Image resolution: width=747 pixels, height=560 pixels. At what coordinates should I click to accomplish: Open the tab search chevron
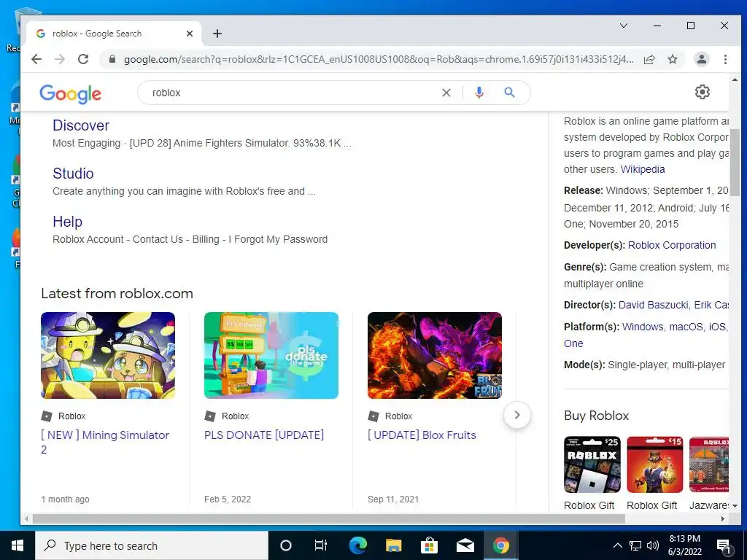point(624,26)
